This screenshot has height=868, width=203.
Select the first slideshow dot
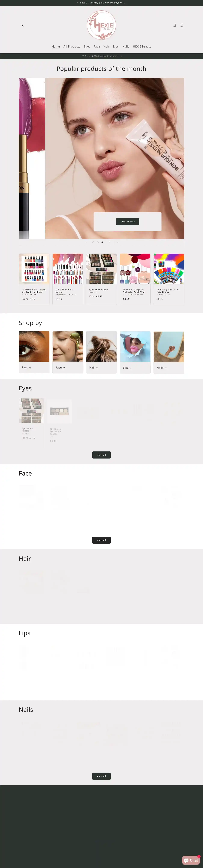click(x=93, y=242)
